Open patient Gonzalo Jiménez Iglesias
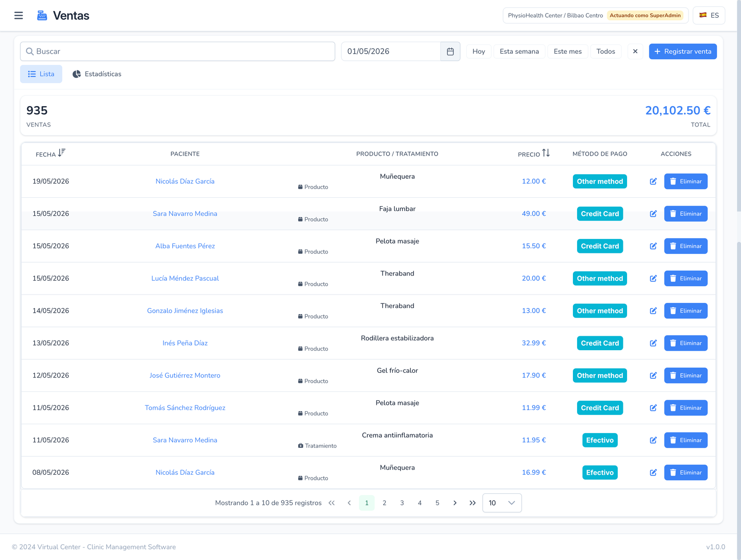 [185, 311]
